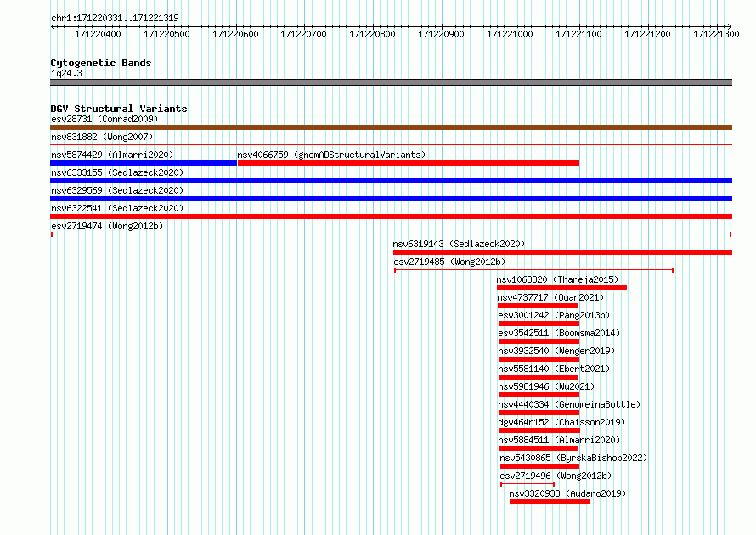Click the red nsv4066759 variant bar

(x=409, y=163)
